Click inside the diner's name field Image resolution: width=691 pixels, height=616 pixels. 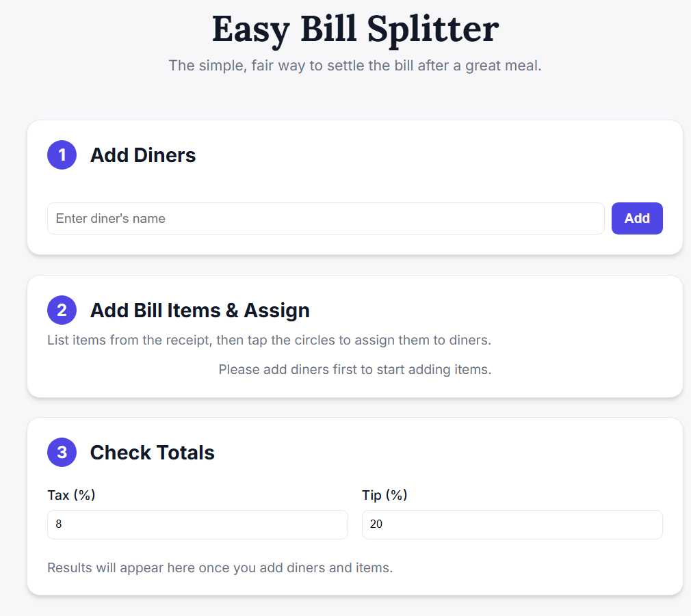[326, 218]
